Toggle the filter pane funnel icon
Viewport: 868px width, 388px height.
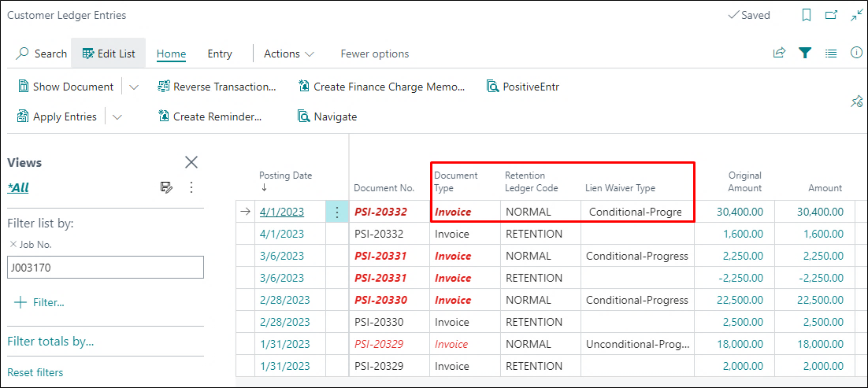[x=804, y=54]
